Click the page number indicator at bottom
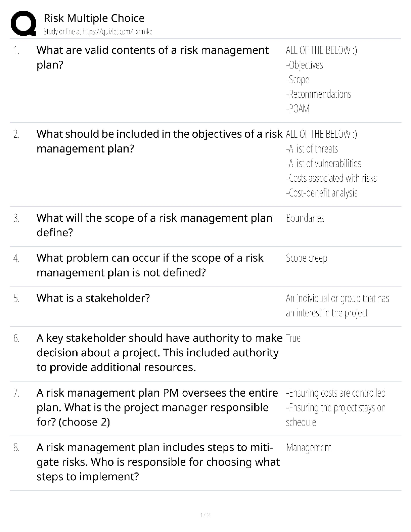Image resolution: width=411 pixels, height=532 pixels. click(205, 515)
